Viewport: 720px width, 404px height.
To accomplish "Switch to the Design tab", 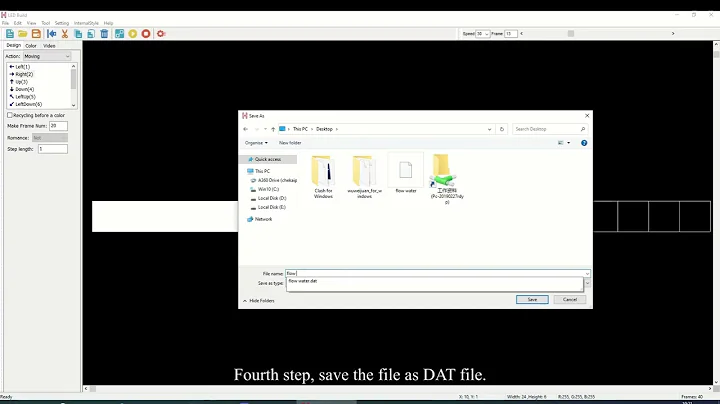I will tap(13, 45).
